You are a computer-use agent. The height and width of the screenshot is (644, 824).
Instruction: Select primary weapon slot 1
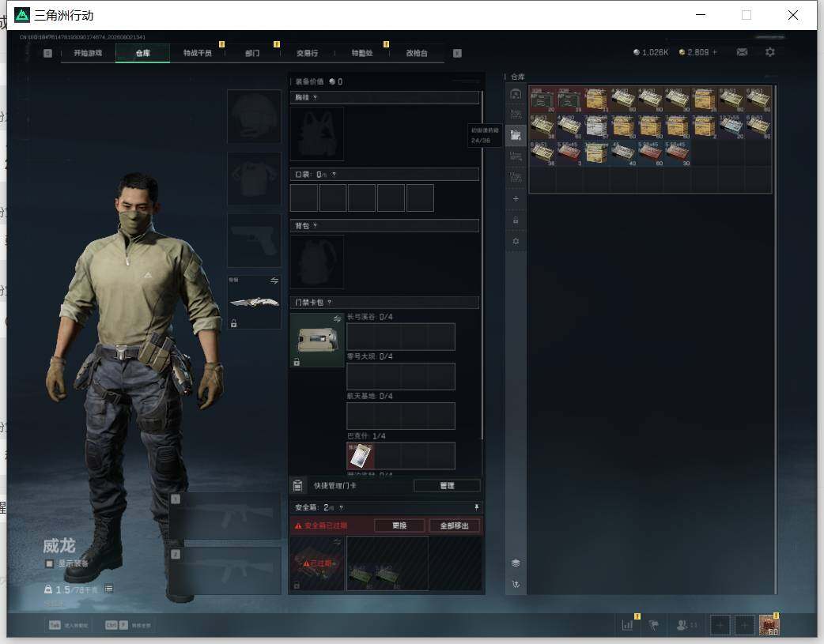pos(225,515)
